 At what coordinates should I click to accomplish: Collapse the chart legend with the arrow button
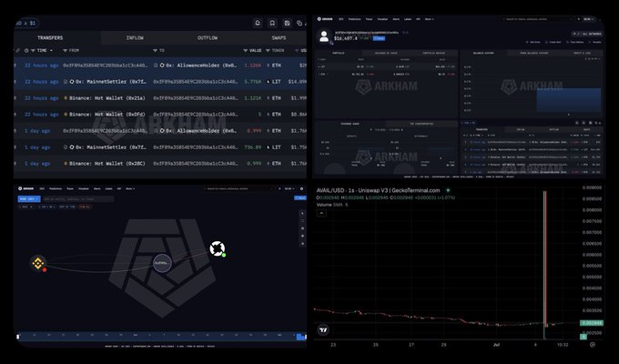pos(321,213)
